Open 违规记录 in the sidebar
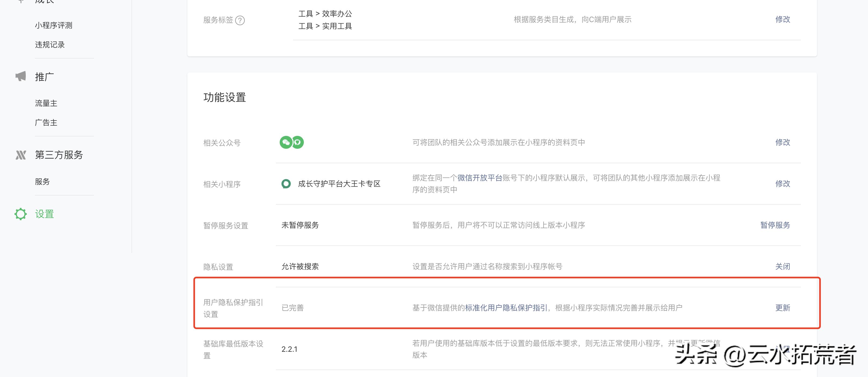 (x=50, y=45)
